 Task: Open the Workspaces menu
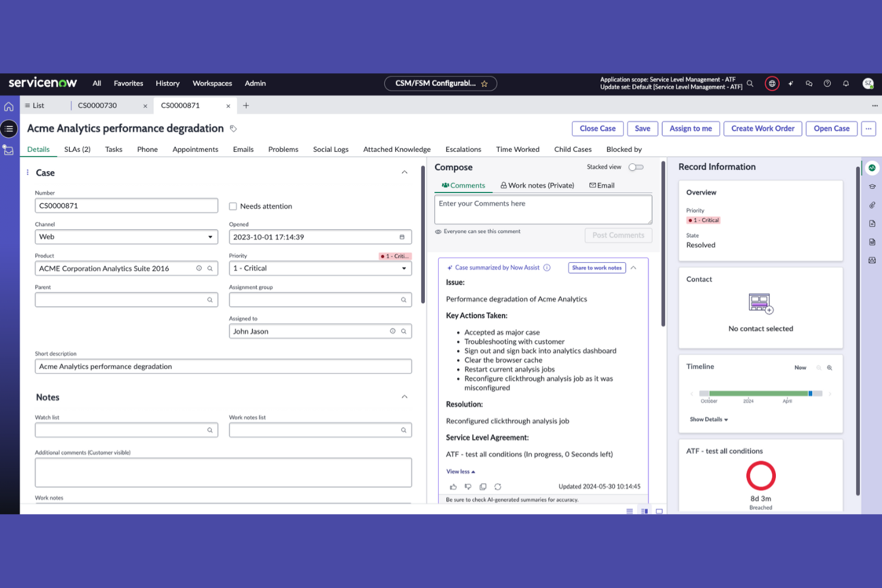coord(212,83)
